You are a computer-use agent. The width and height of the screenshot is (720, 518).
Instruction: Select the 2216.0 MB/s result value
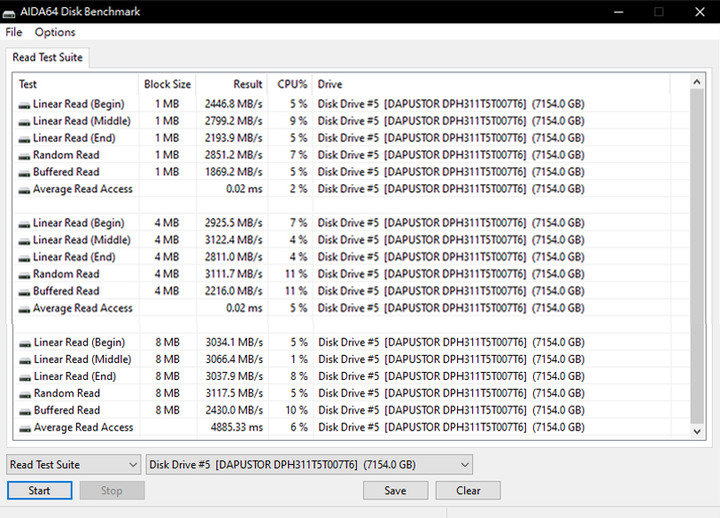pyautogui.click(x=233, y=291)
